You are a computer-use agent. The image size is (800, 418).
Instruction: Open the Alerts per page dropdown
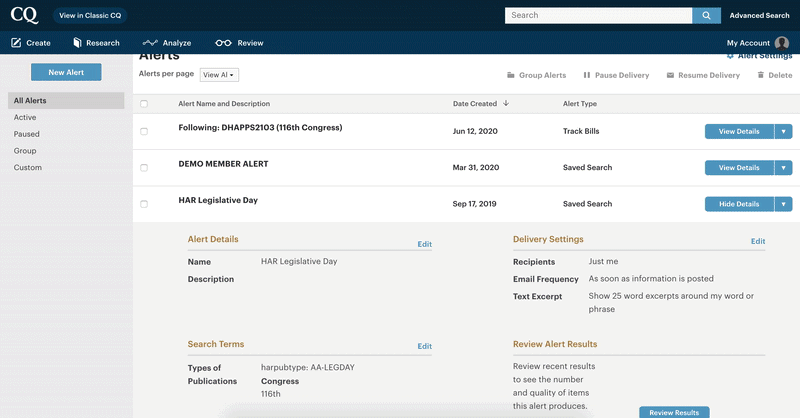coord(219,75)
